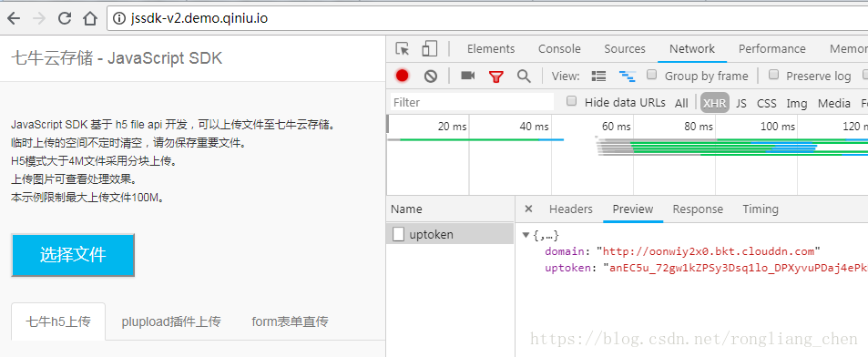The height and width of the screenshot is (357, 868).
Task: Click the domain value in preview
Action: [708, 251]
